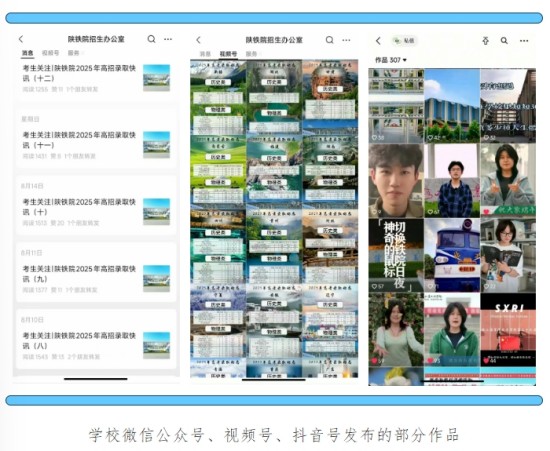Go back from the left 消息 list panel
This screenshot has width=550, height=451.
click(x=21, y=39)
